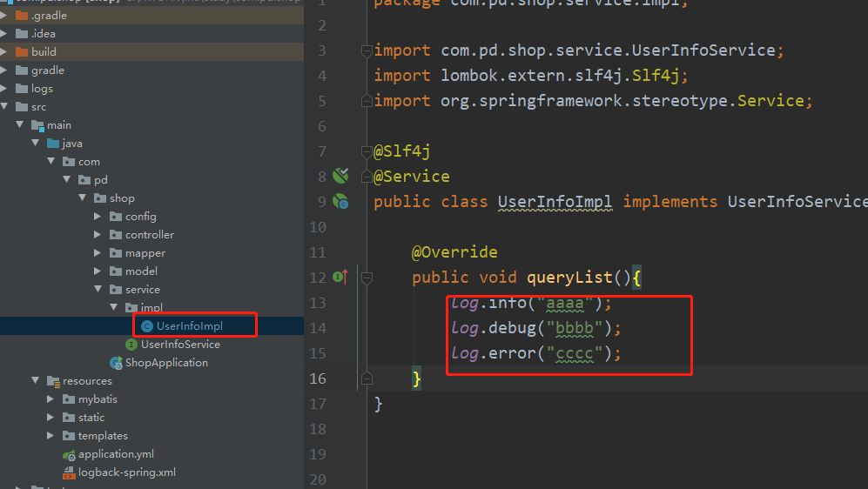The width and height of the screenshot is (868, 489).
Task: Click the application.yml Spring config icon
Action: tap(69, 455)
